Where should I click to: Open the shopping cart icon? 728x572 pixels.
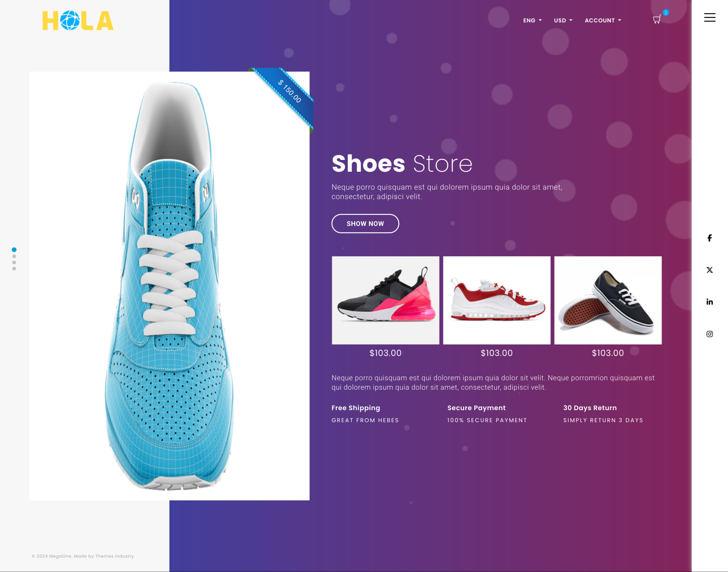657,20
